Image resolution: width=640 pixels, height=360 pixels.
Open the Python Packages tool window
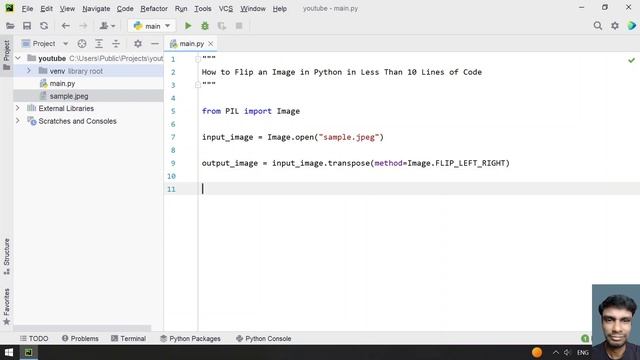(190, 338)
